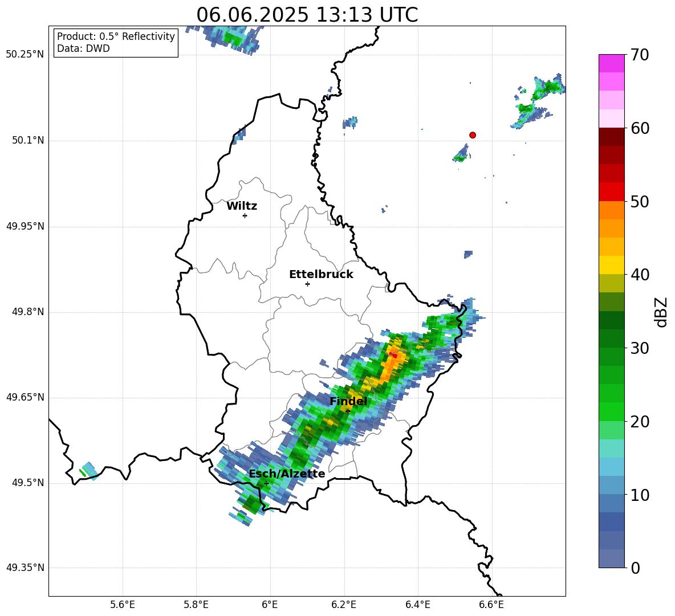Image resolution: width=675 pixels, height=616 pixels.
Task: Click the Wiltz station cross marker
Action: coord(245,215)
